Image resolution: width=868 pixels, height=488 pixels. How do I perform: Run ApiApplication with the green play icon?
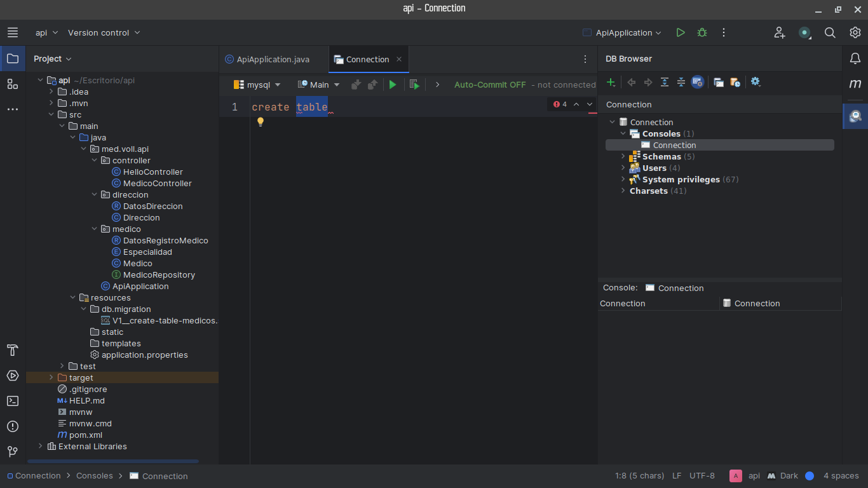point(681,32)
